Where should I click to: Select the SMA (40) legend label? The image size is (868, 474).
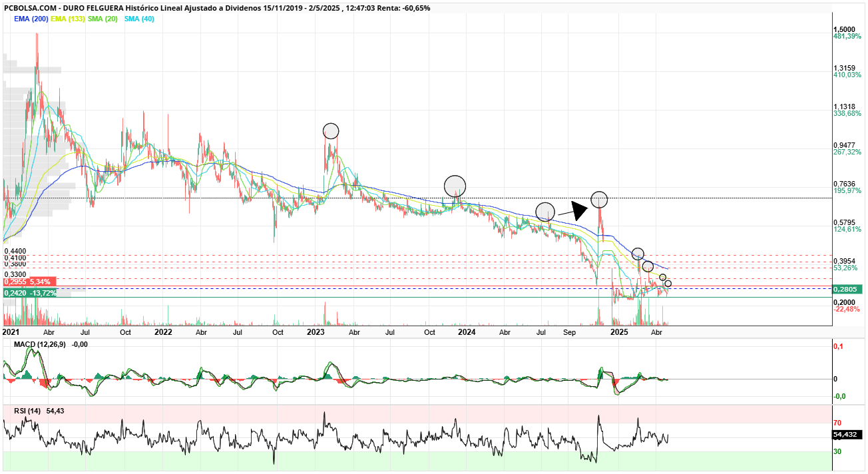click(x=138, y=19)
